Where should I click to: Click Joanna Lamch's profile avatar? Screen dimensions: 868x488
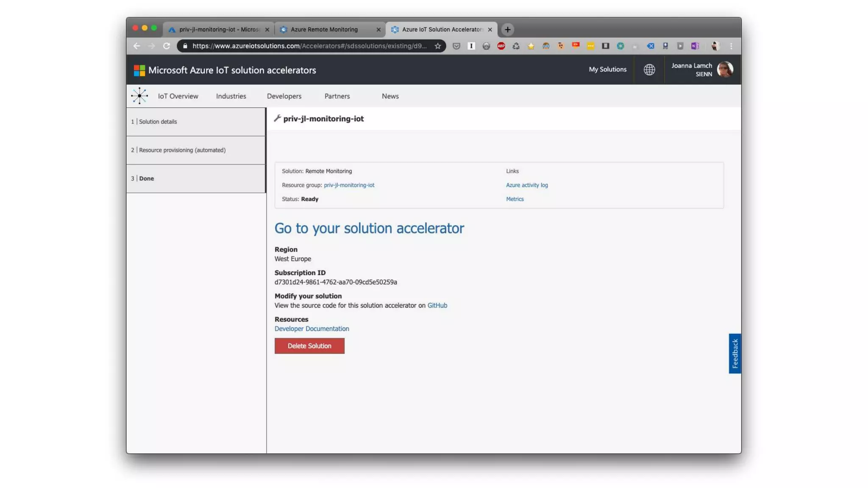(x=725, y=69)
